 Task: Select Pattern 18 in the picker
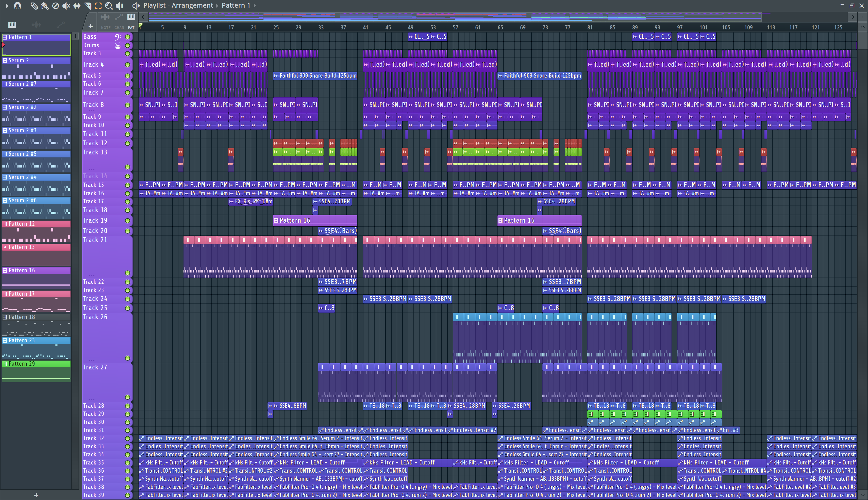[36, 325]
